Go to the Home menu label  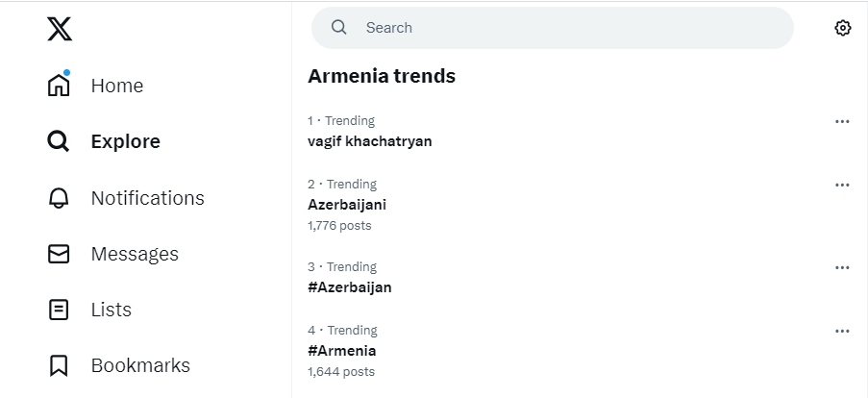point(117,86)
